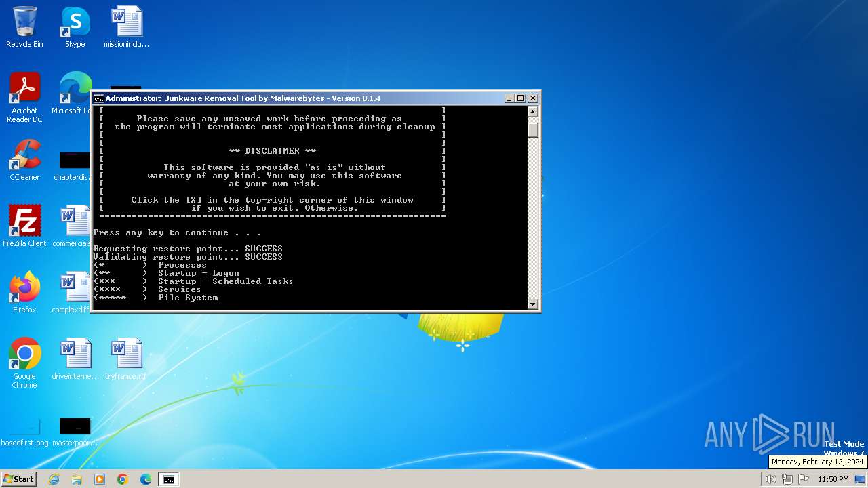Open Windows Media Player taskbar icon

click(100, 479)
